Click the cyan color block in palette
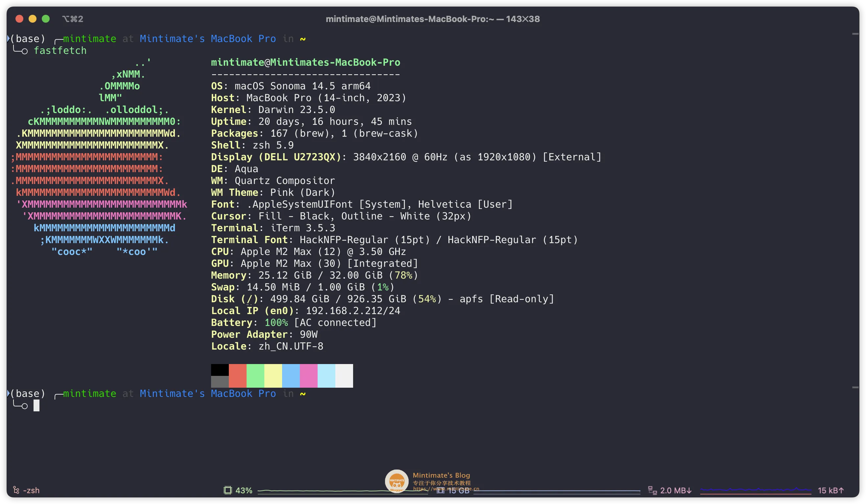This screenshot has height=504, width=866. pos(326,376)
